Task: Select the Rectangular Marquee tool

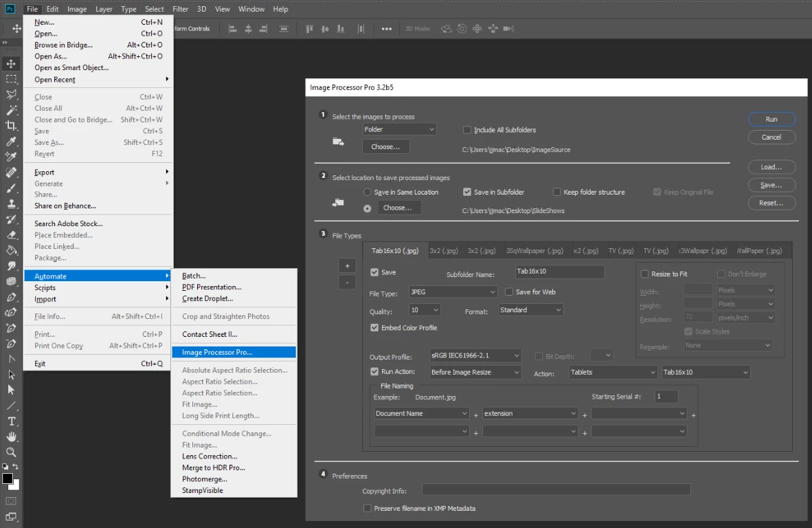Action: click(11, 79)
